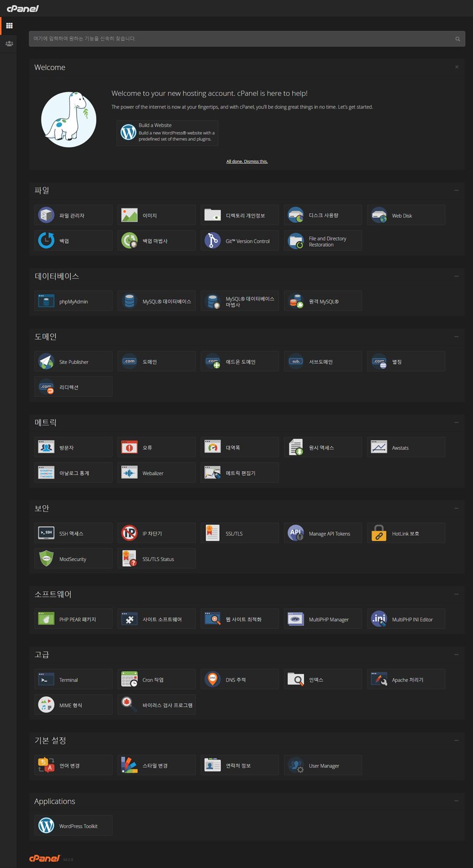The image size is (473, 868).
Task: Open the WordPress Toolkit icon
Action: pos(46,826)
